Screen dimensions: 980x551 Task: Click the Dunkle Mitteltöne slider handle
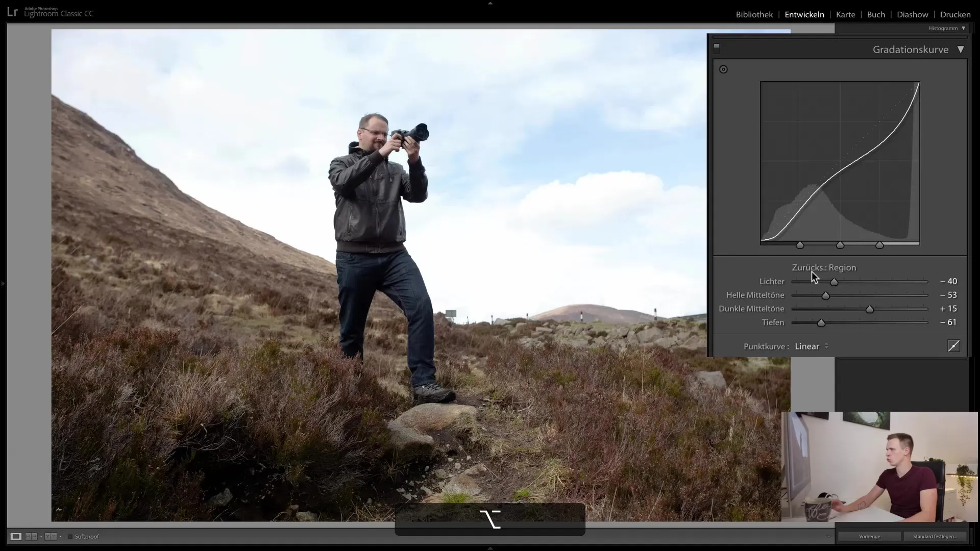pos(869,309)
